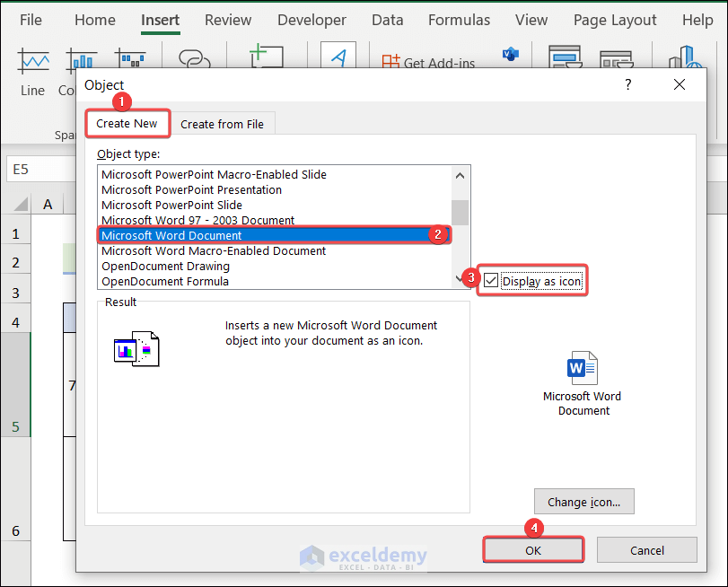Click the Result preview icon
Screen dimensions: 728x587
click(136, 349)
